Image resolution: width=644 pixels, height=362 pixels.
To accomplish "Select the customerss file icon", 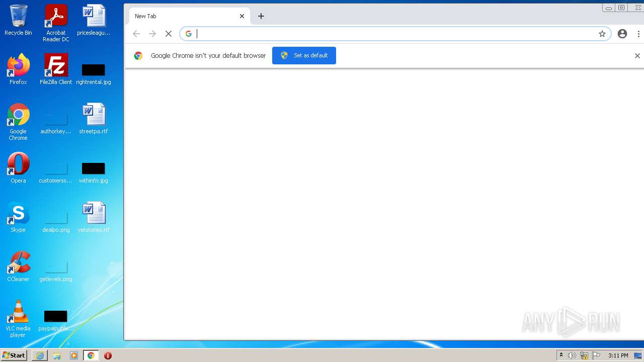I will [56, 172].
